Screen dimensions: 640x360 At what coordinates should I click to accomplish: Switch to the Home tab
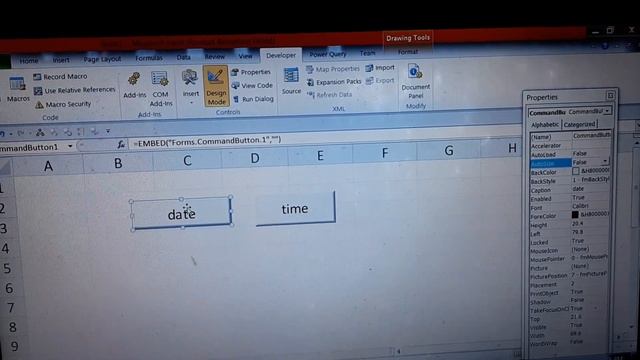[x=29, y=61]
